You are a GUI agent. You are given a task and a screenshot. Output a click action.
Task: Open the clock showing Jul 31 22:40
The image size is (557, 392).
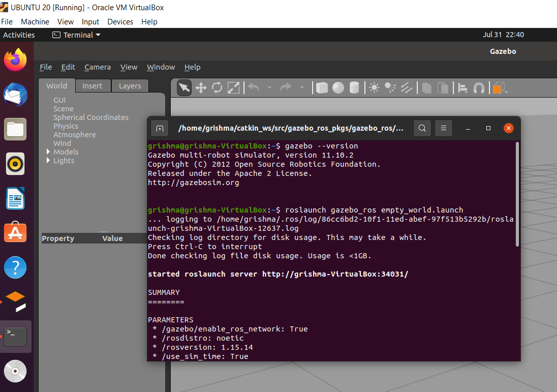click(503, 35)
